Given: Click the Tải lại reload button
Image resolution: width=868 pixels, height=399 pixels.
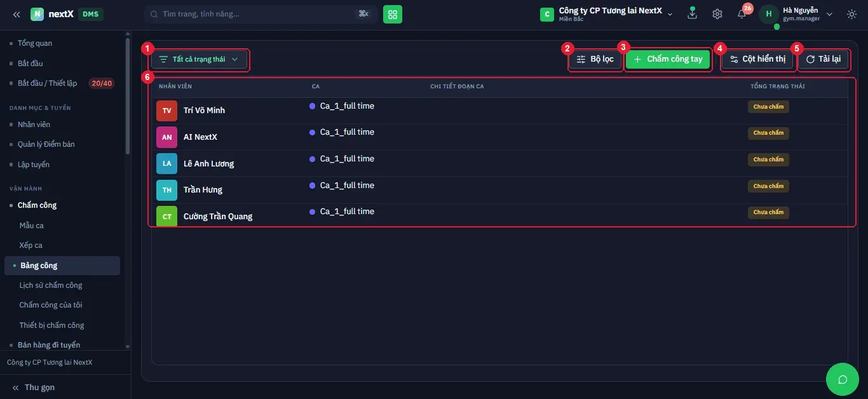Looking at the screenshot, I should (x=824, y=59).
